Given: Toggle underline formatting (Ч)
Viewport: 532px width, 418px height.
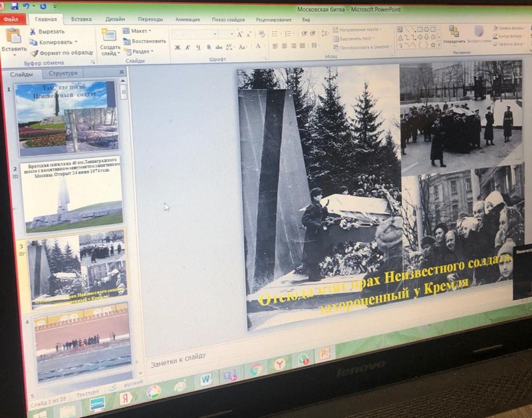Looking at the screenshot, I should point(198,47).
